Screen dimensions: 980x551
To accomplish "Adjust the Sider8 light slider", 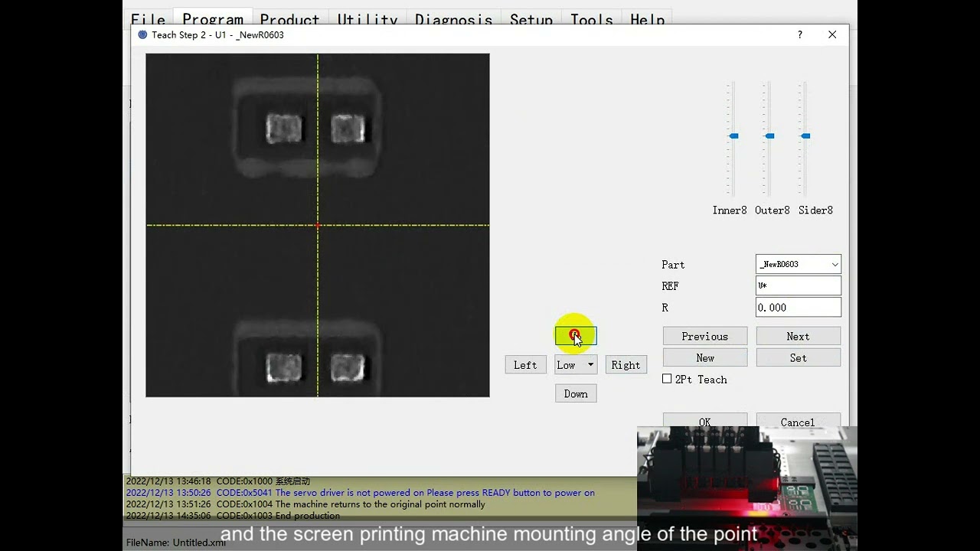I will pos(805,136).
